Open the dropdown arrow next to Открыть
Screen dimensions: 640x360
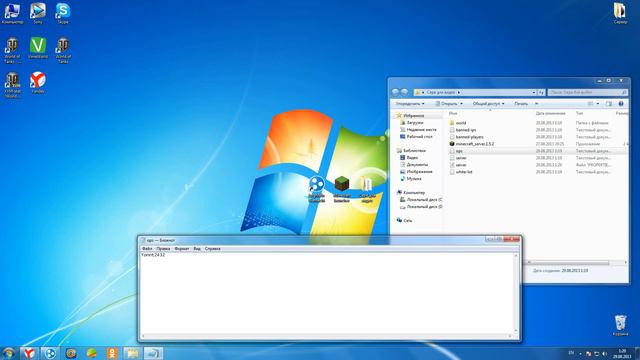pos(461,104)
